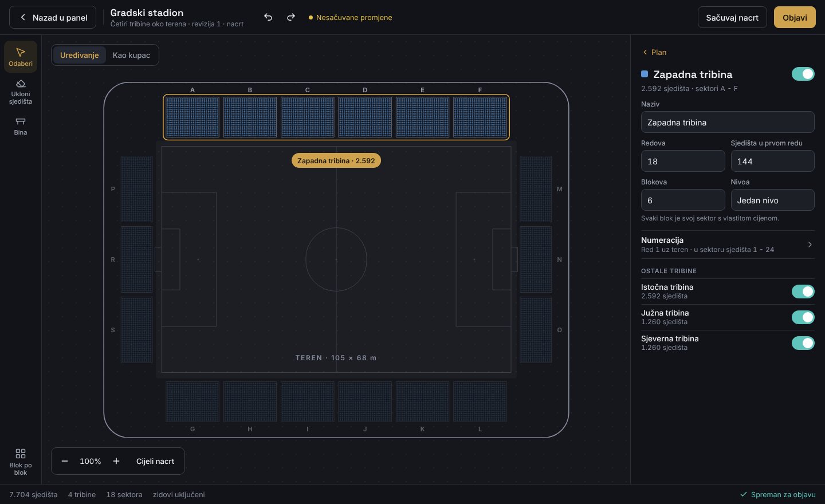
Task: Zoom out with the minus icon
Action: (65, 461)
